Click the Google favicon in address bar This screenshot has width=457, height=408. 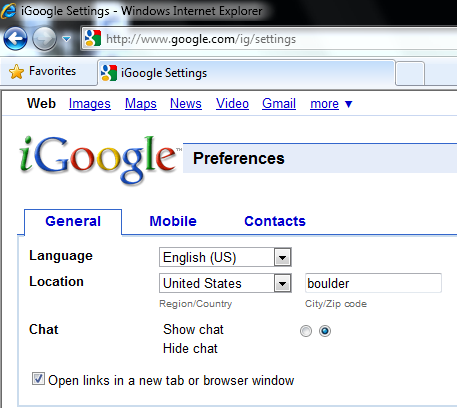(93, 38)
